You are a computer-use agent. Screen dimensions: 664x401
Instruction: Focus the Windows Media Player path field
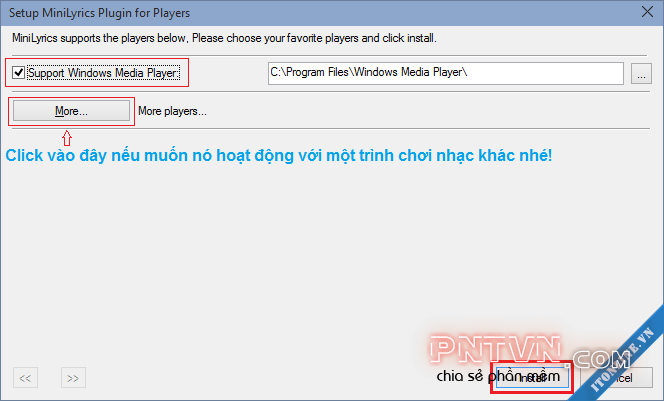click(x=445, y=73)
